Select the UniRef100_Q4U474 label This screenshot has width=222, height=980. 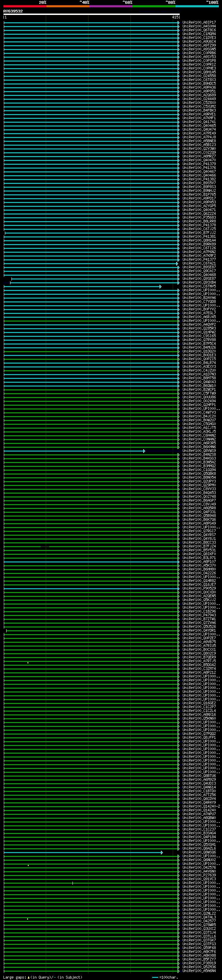199,129
